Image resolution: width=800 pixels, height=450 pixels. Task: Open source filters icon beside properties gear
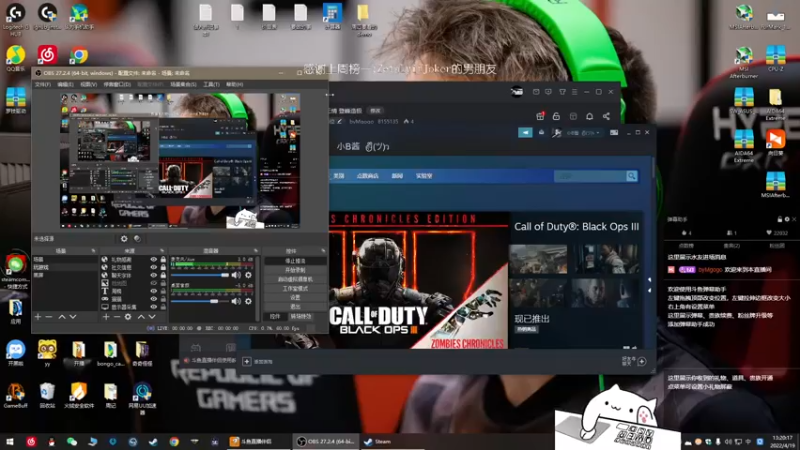(137, 238)
